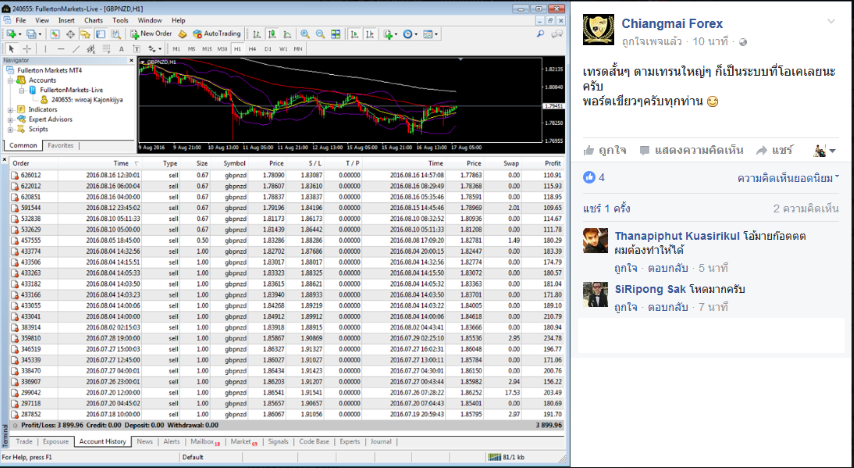854x468 pixels.
Task: Open the chat bubbles icon in MT4
Action: point(557,34)
